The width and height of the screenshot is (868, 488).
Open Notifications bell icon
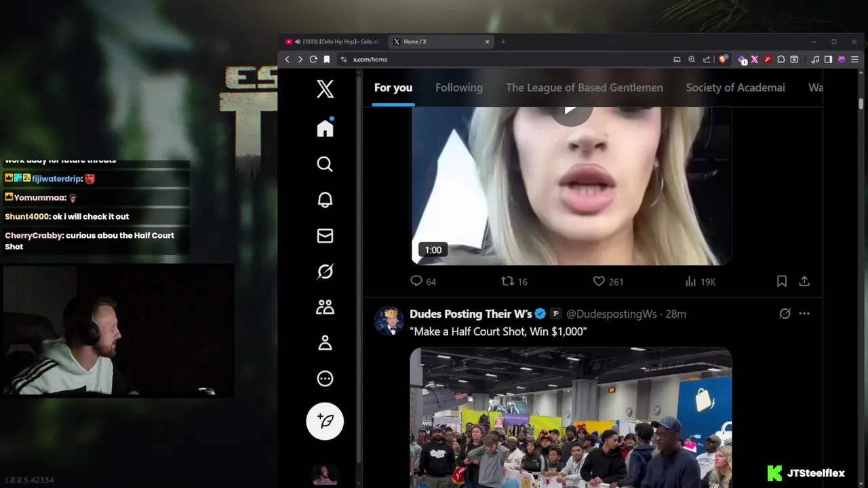coord(325,200)
